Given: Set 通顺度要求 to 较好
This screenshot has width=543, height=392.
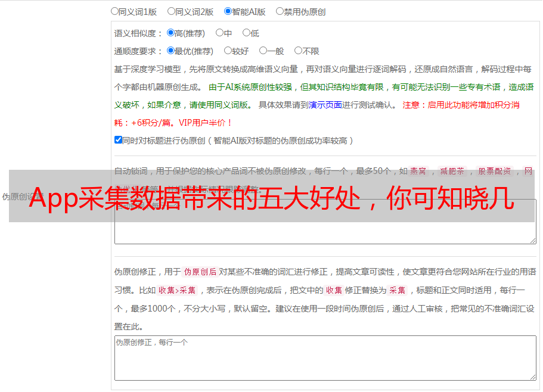Looking at the screenshot, I should click(x=228, y=51).
